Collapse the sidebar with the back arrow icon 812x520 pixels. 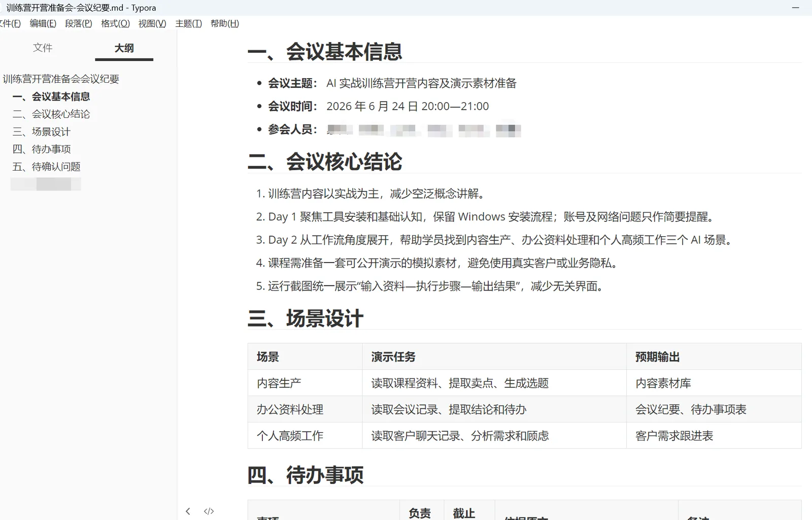pyautogui.click(x=188, y=511)
